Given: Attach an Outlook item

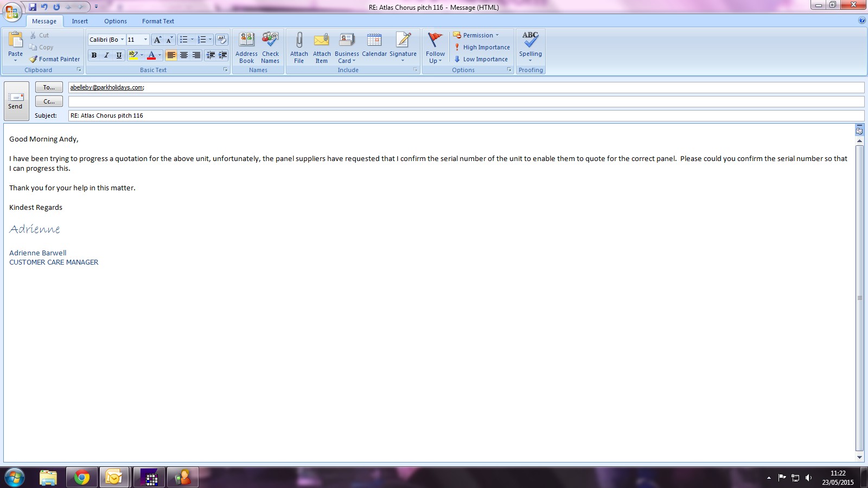Looking at the screenshot, I should pyautogui.click(x=322, y=48).
